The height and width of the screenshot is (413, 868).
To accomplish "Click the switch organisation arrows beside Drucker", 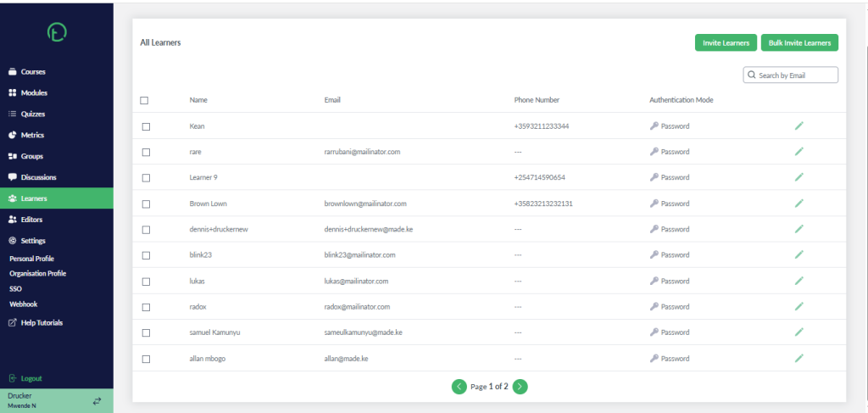I will click(x=97, y=401).
